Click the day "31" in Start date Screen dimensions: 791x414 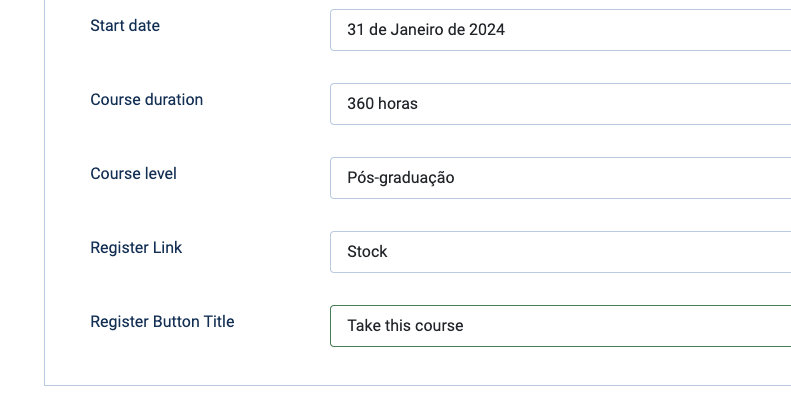[x=355, y=30]
